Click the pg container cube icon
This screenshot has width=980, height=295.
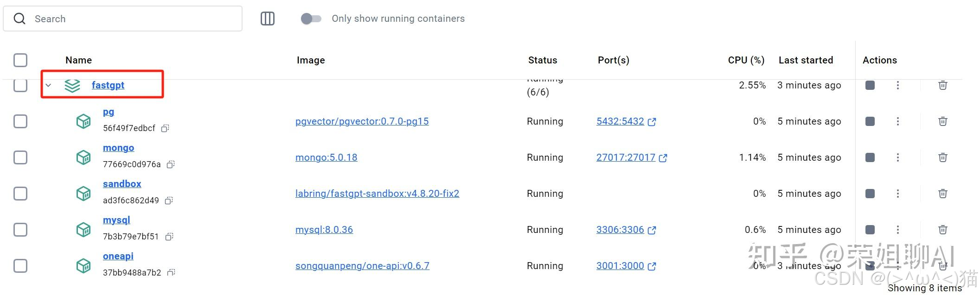tap(83, 121)
